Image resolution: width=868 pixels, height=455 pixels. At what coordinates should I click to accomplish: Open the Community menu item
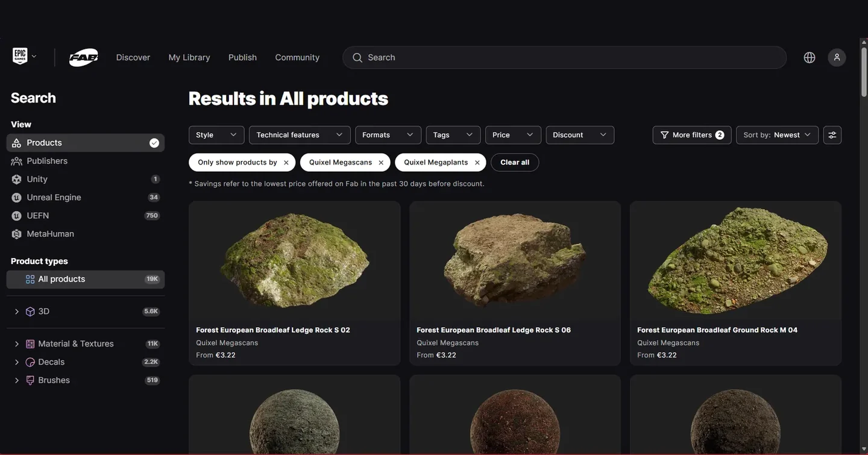[297, 57]
